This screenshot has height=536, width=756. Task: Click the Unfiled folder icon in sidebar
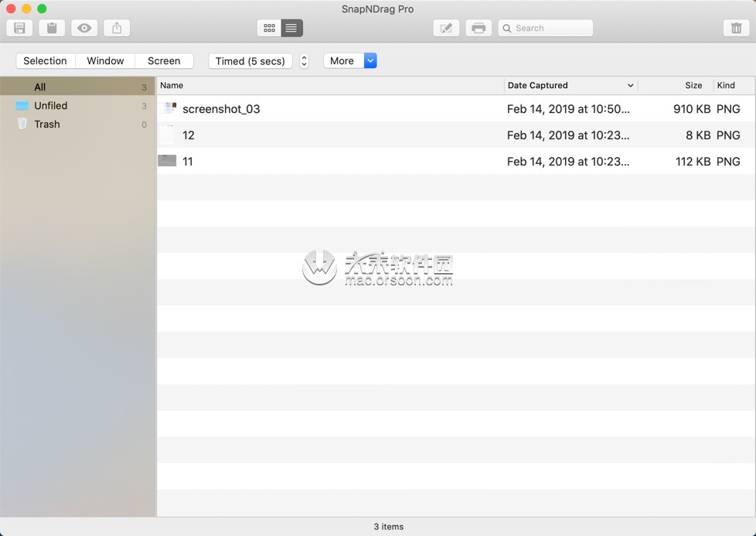coord(22,105)
